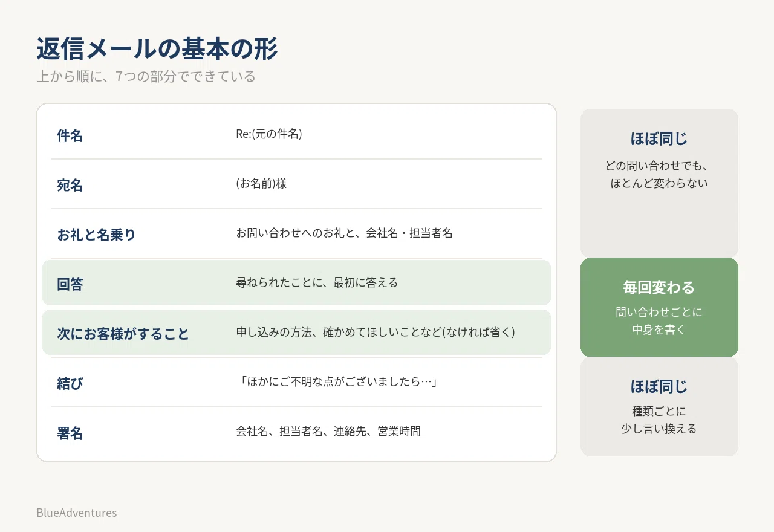The width and height of the screenshot is (774, 532).
Task: Click the 署名 row label
Action: pos(70,433)
